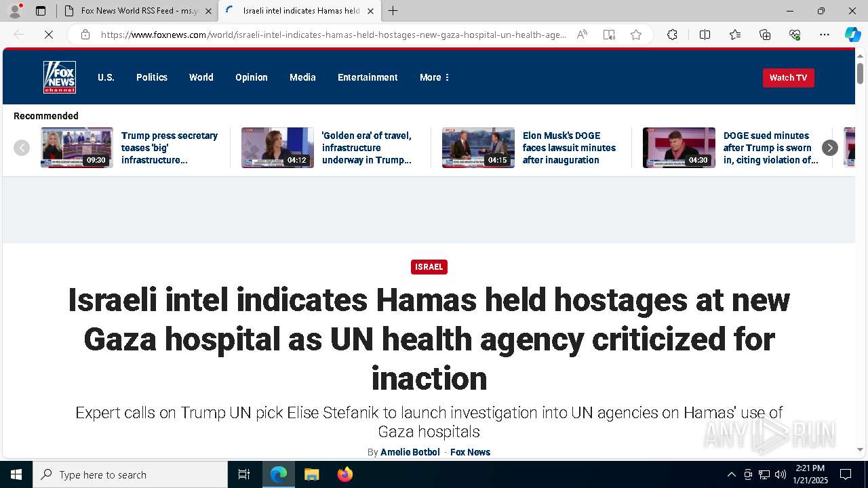Open the Copilot sidebar

pos(852,35)
